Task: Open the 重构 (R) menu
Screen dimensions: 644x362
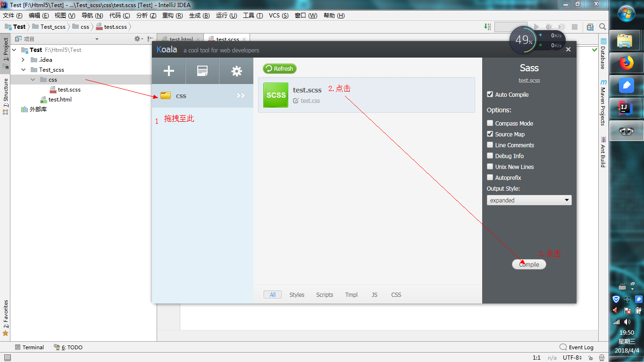Action: point(172,16)
